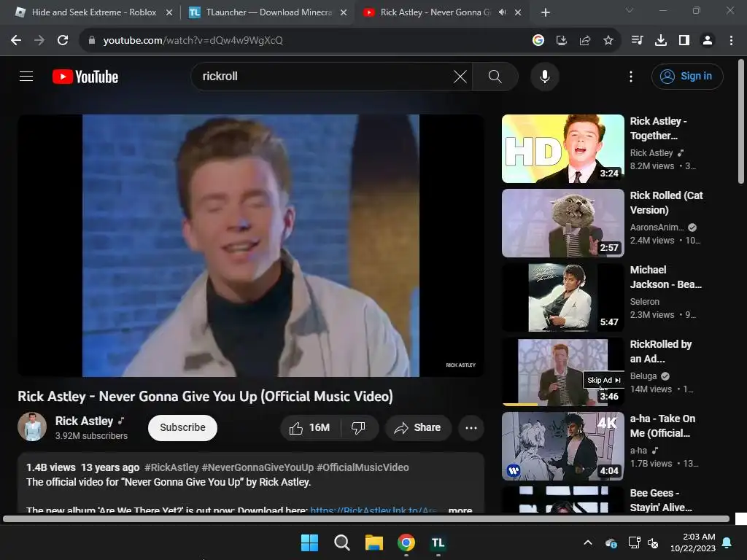
Task: Open the Windows Start button
Action: click(309, 542)
